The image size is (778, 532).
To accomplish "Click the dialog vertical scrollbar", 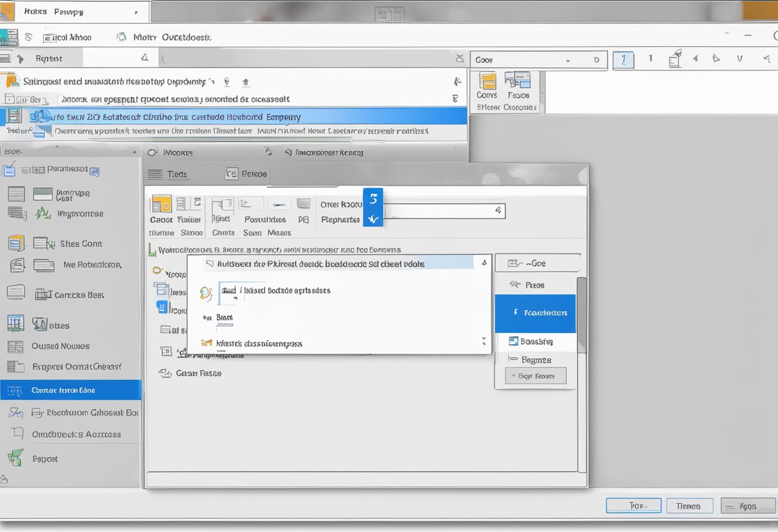I will click(x=581, y=313).
